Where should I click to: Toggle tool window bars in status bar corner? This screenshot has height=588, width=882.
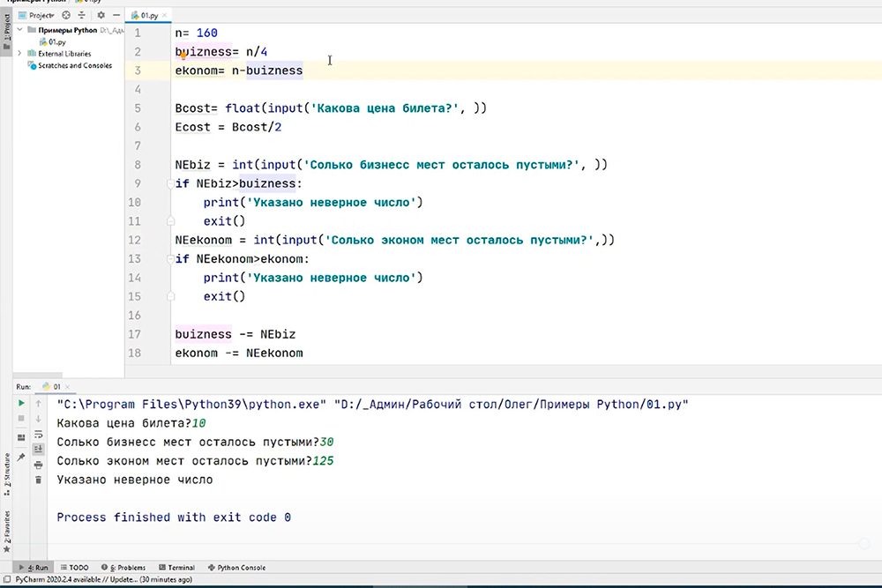[6, 580]
